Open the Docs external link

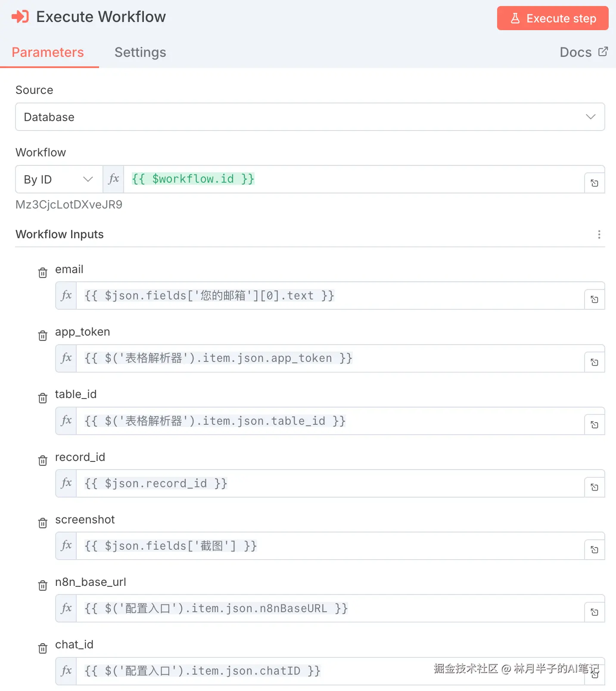pos(583,52)
